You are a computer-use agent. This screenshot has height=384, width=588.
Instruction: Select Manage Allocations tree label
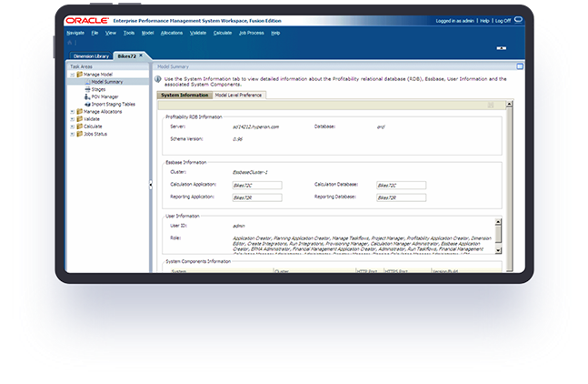click(x=103, y=112)
